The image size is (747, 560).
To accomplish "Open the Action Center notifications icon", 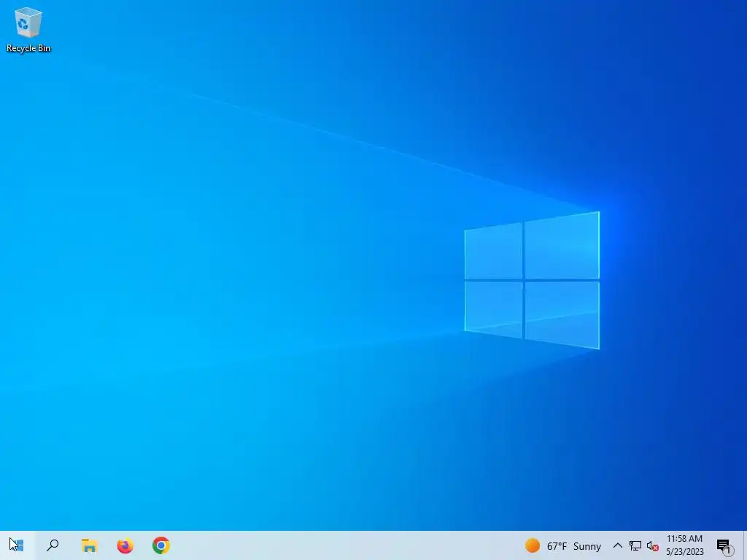I will click(x=724, y=545).
